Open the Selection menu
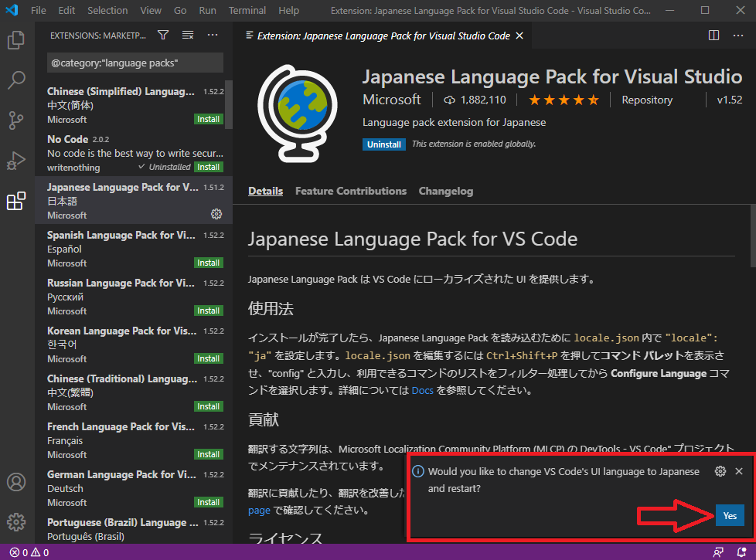The width and height of the screenshot is (756, 560). tap(107, 10)
